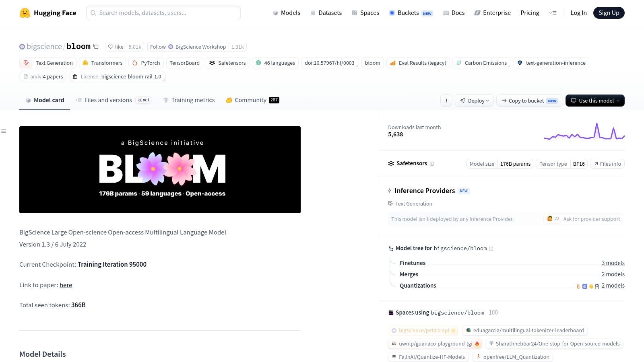Open the bigscience organization link in title
644x362 pixels.
coord(44,47)
